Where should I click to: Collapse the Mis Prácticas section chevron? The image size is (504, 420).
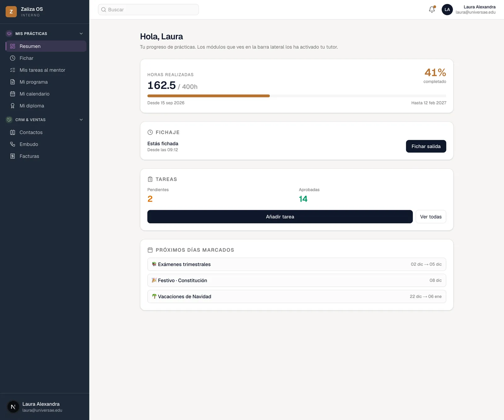81,33
